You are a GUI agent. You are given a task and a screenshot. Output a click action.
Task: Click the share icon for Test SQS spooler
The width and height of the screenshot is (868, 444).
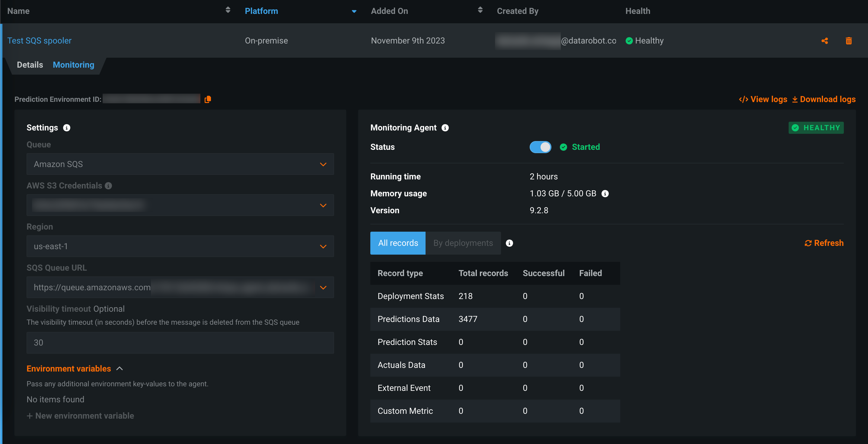(x=825, y=41)
